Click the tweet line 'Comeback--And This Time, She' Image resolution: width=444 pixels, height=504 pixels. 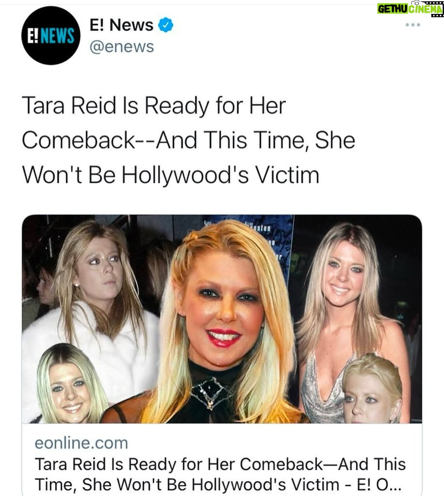[x=188, y=140]
